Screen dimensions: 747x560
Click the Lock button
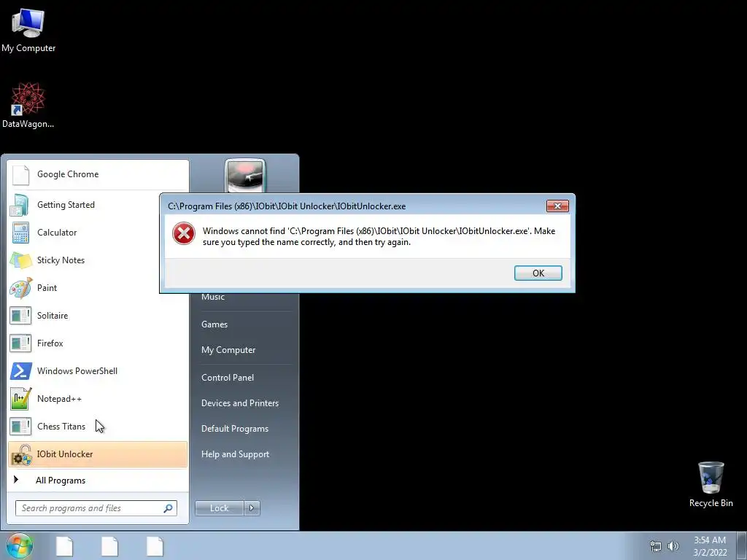pos(219,508)
